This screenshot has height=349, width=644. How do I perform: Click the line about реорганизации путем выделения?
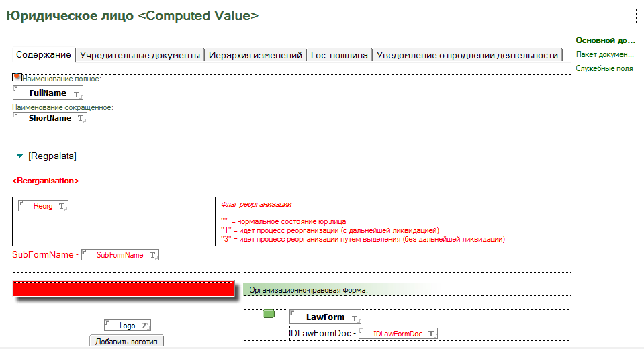[363, 239]
